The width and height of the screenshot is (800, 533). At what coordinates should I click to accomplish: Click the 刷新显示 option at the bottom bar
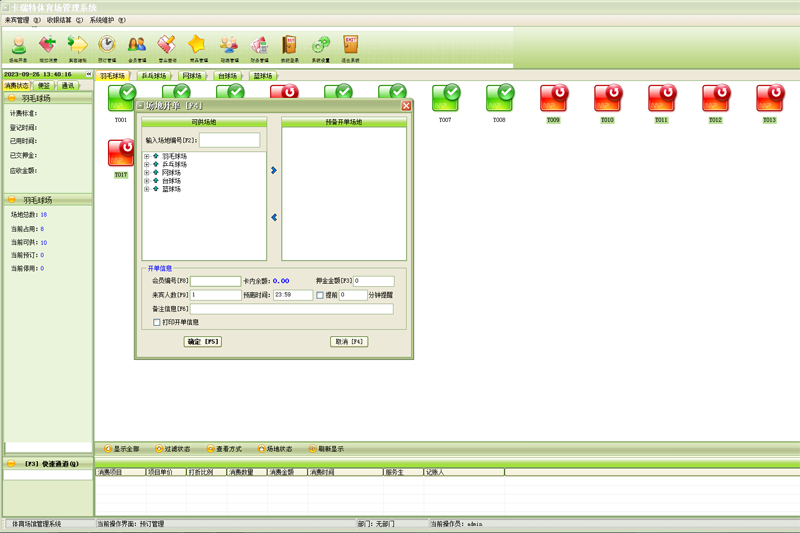[327, 449]
